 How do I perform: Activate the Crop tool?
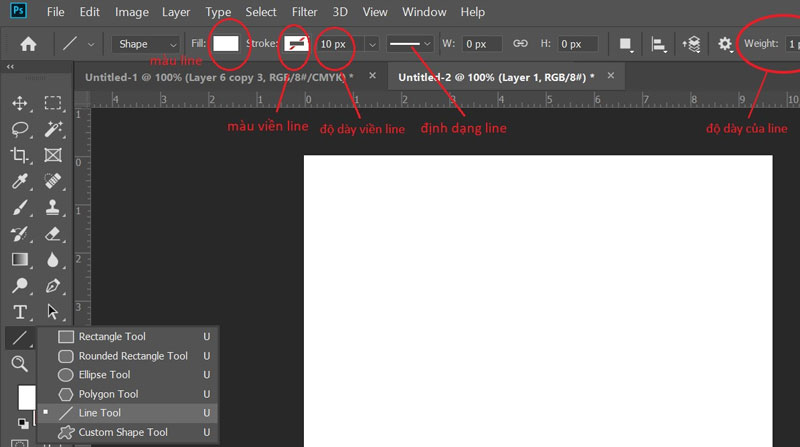(x=19, y=155)
